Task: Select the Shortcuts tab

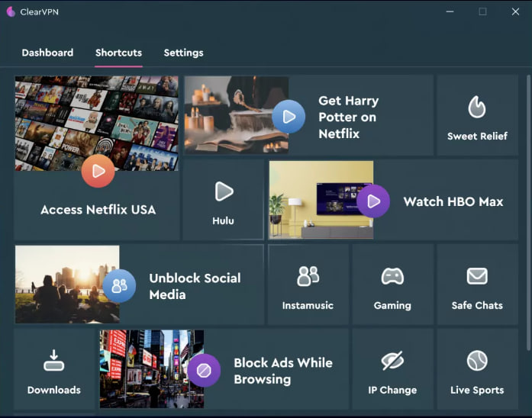Action: click(x=118, y=53)
